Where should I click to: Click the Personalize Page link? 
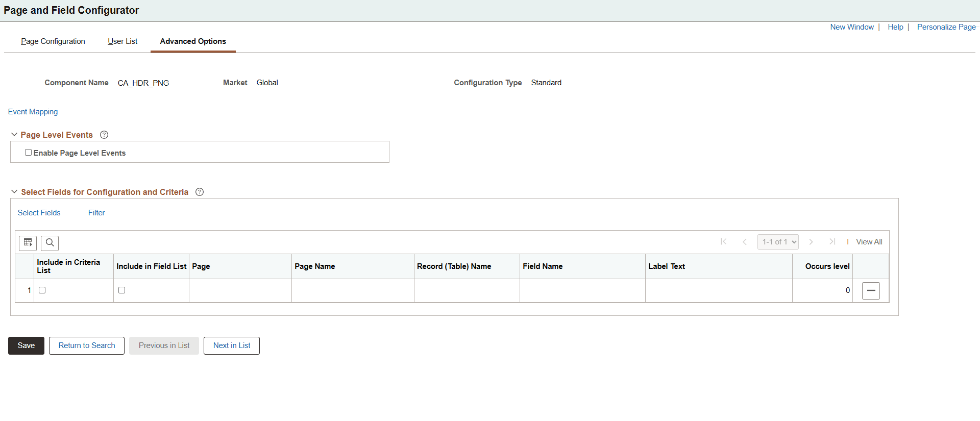point(946,27)
